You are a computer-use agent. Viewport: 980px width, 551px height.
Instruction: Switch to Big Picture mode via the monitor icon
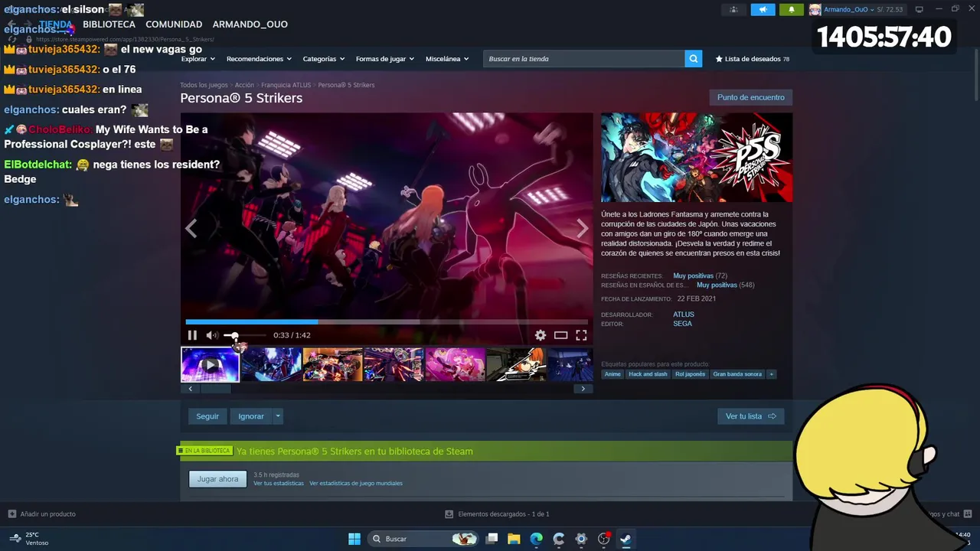tap(920, 9)
